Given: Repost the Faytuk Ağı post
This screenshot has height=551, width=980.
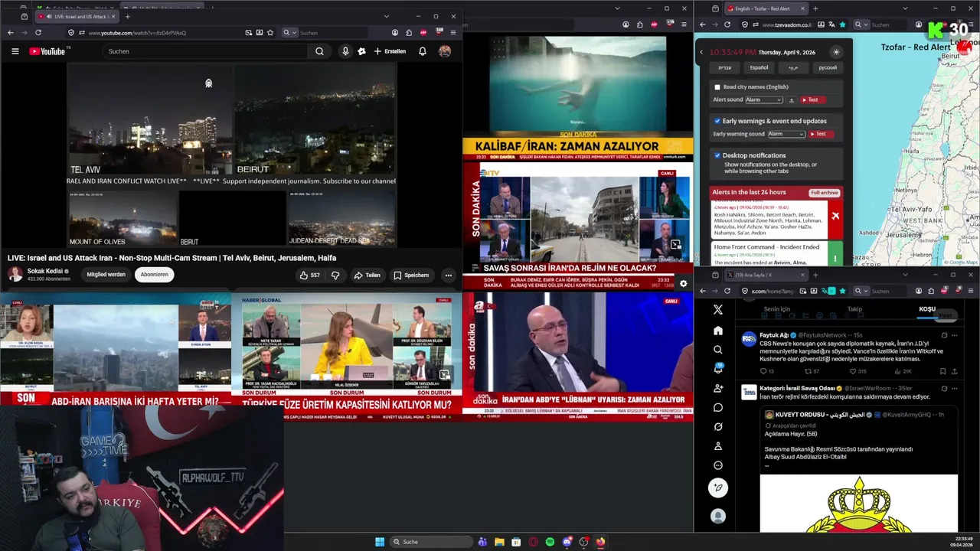Looking at the screenshot, I should pyautogui.click(x=812, y=371).
